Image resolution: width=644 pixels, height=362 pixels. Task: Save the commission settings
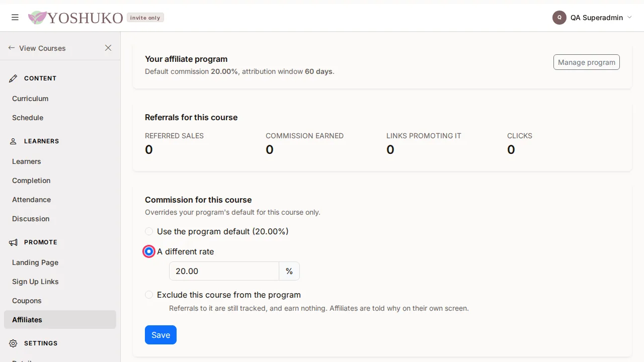(160, 335)
